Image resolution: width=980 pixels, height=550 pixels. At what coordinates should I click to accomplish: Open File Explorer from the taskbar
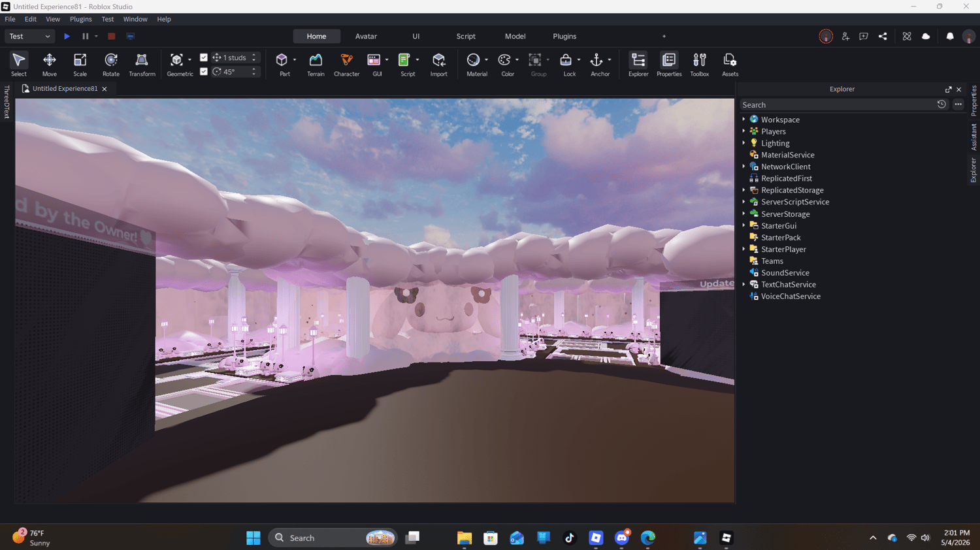coord(465,538)
